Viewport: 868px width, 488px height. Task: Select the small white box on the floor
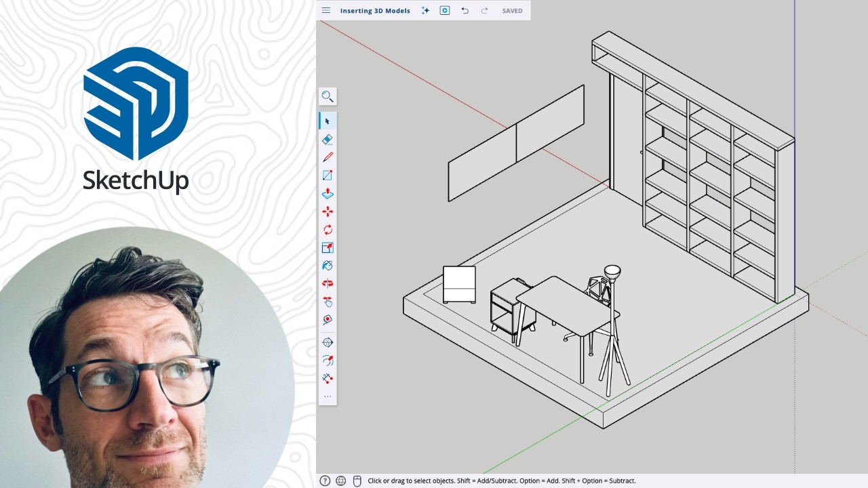click(x=459, y=285)
